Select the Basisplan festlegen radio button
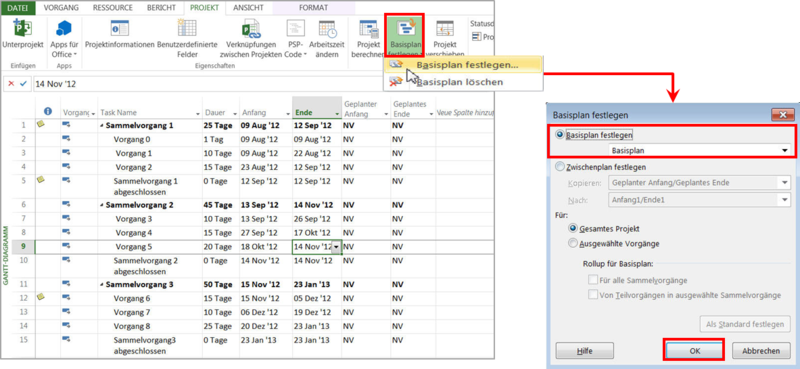This screenshot has height=369, width=800. pyautogui.click(x=561, y=135)
